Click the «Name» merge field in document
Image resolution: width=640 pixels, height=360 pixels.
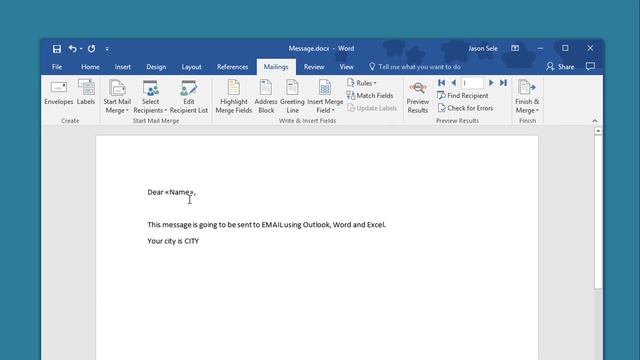tap(180, 192)
